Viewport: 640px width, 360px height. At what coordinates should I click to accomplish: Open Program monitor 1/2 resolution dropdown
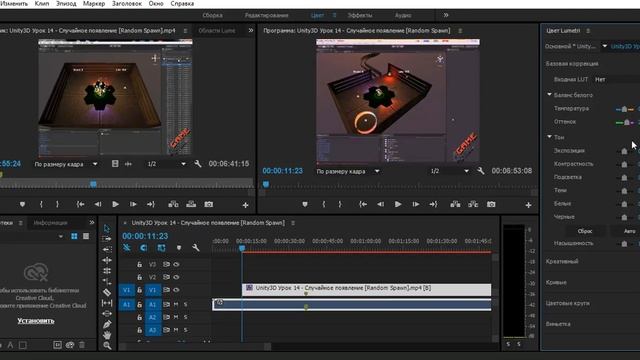tap(449, 171)
